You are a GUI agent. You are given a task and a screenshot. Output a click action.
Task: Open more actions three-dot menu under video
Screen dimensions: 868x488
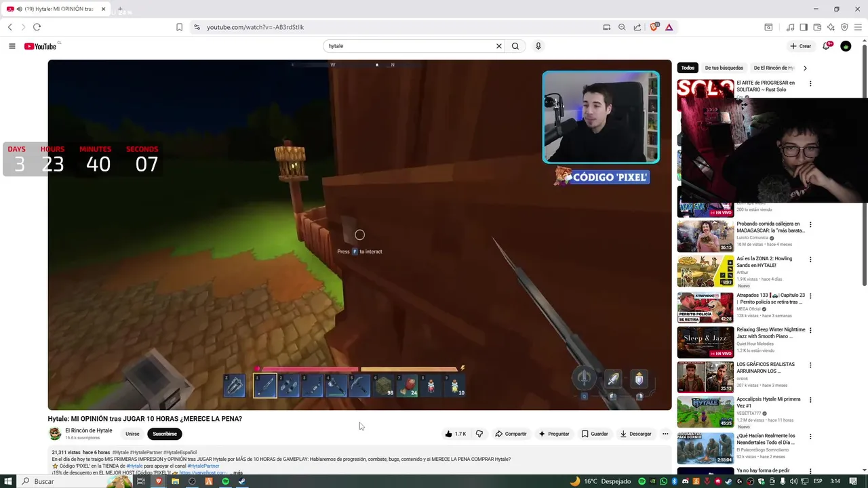665,434
